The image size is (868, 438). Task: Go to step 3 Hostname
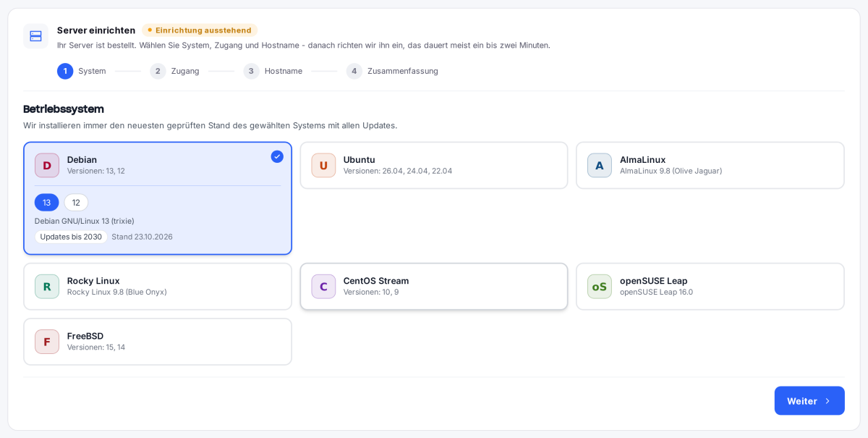(x=273, y=71)
